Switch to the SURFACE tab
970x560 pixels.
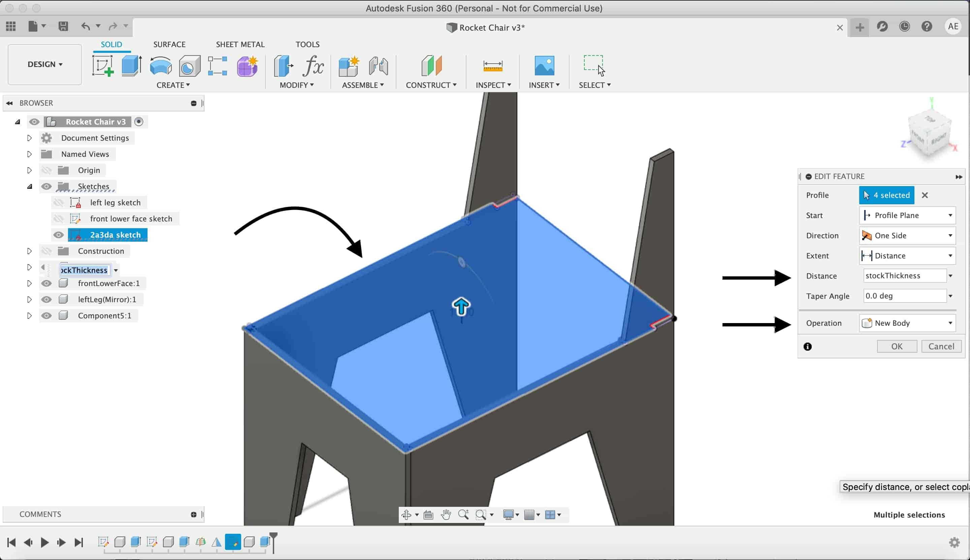pos(169,44)
